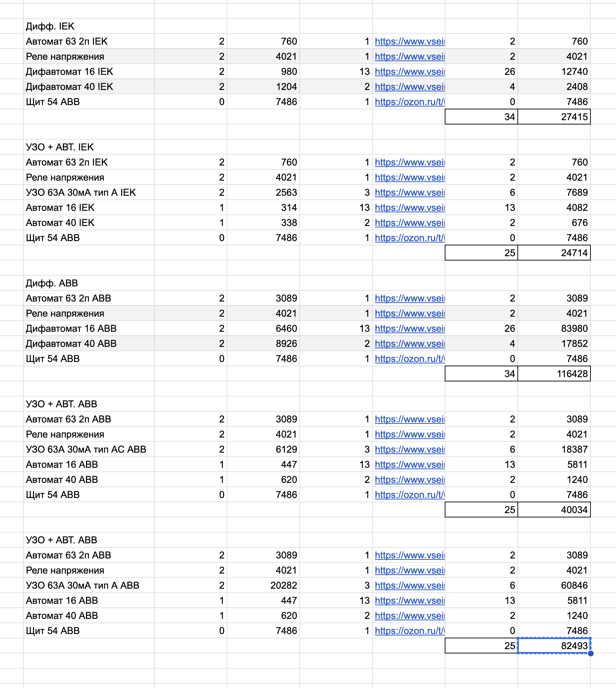Open the link for УЗО 63А 30мА тип А ABB

[x=409, y=585]
